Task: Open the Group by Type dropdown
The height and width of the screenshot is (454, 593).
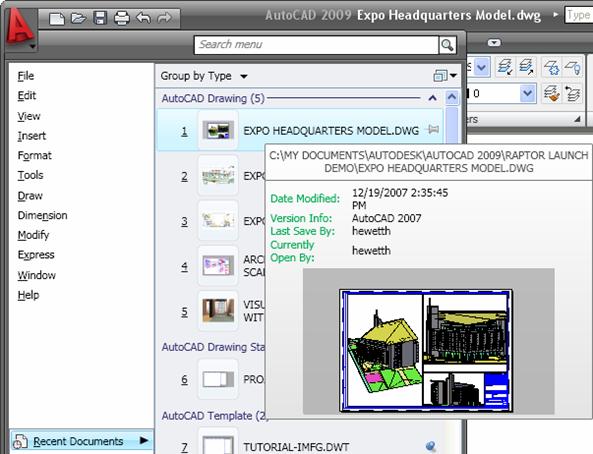Action: coord(204,76)
